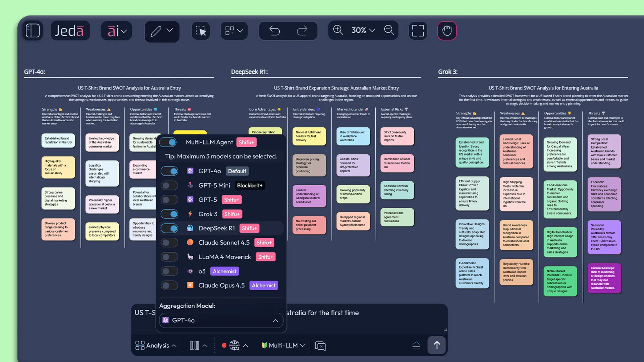
Task: Open the ai toolbar menu
Action: click(116, 31)
